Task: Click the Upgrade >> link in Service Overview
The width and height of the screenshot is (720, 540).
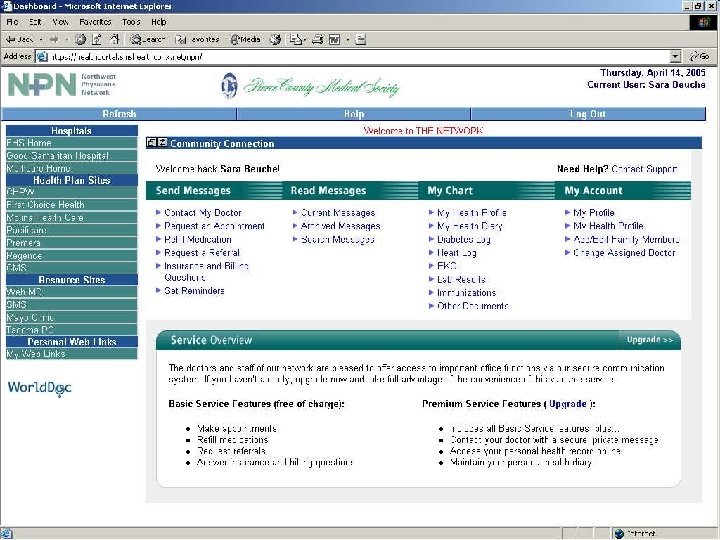Action: coord(650,340)
